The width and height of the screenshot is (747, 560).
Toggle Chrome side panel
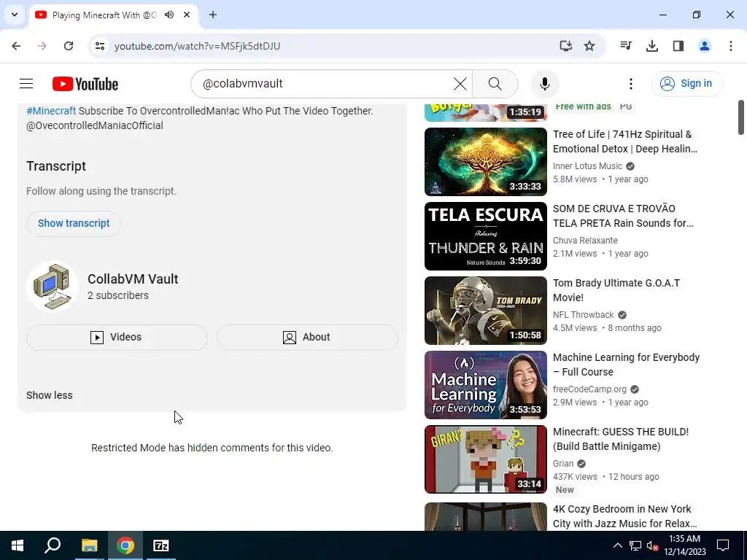coord(678,46)
